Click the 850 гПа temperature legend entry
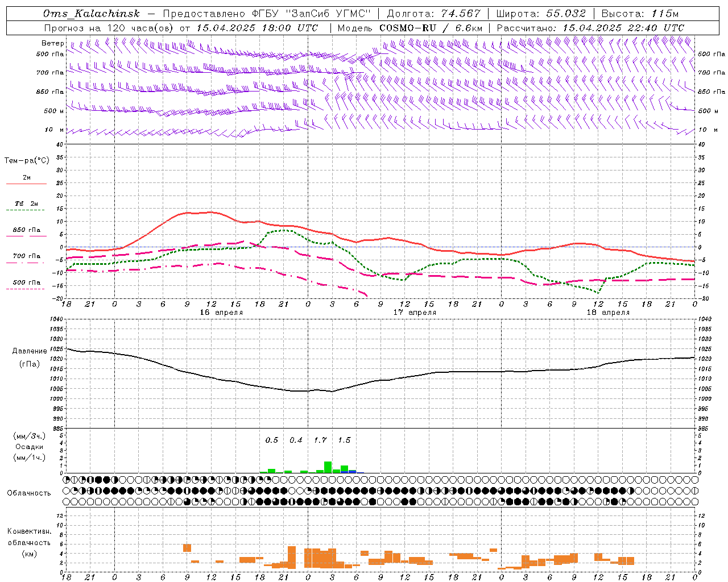Screen dimensions: 728x582 (27, 230)
